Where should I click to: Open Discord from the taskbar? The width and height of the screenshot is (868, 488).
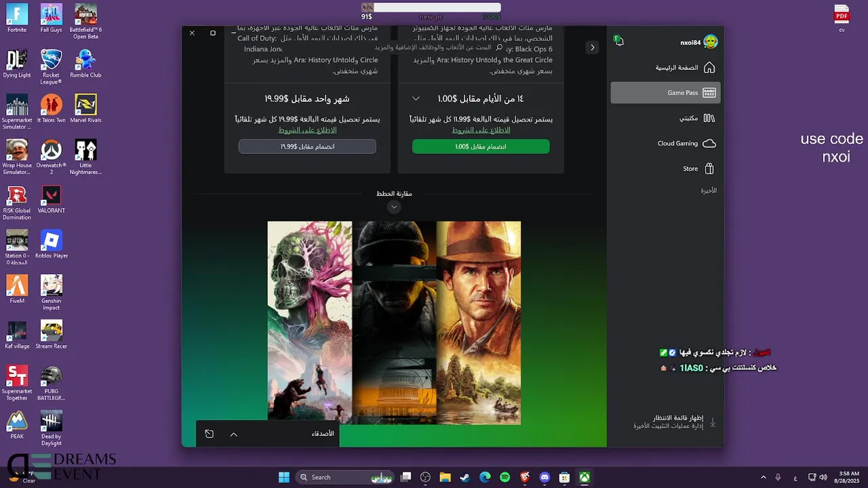click(544, 477)
